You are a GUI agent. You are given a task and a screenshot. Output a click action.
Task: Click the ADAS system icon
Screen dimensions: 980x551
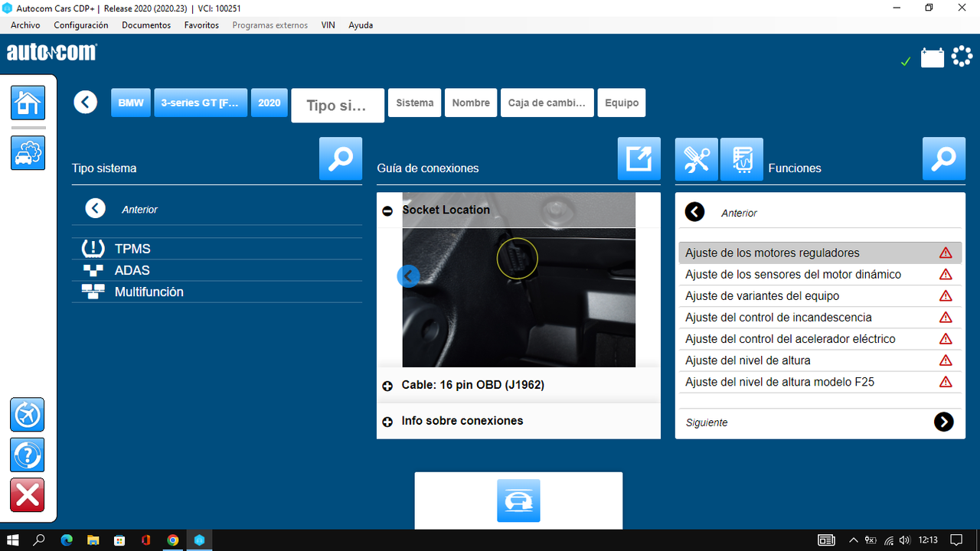point(93,270)
